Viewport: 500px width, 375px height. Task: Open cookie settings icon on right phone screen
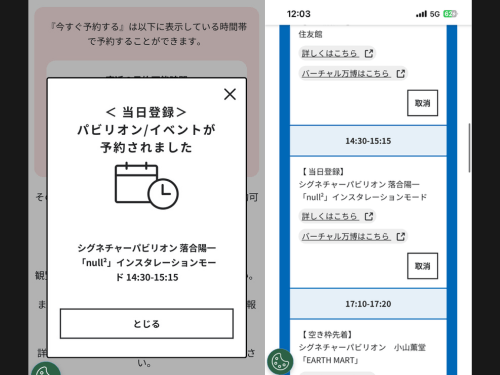pyautogui.click(x=280, y=362)
